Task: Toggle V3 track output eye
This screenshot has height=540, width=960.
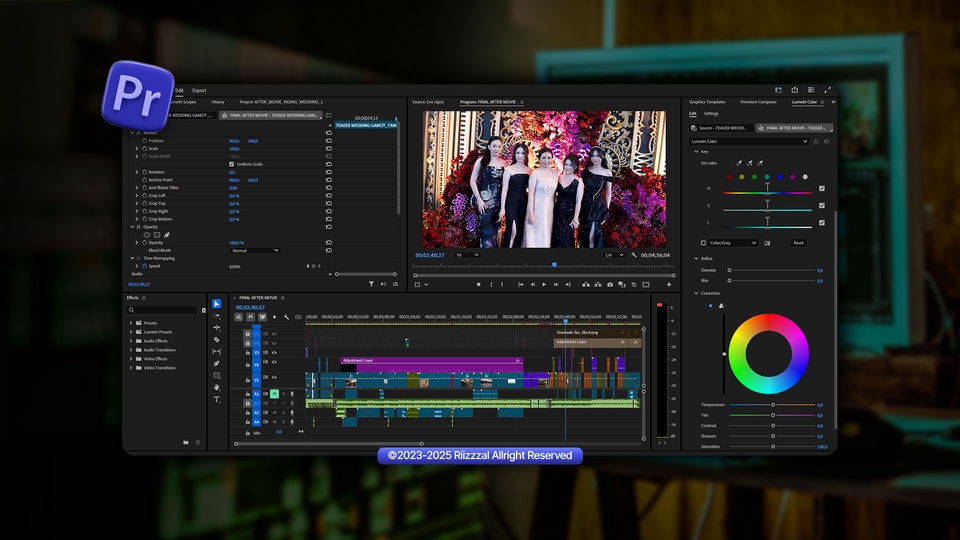Action: (x=274, y=353)
